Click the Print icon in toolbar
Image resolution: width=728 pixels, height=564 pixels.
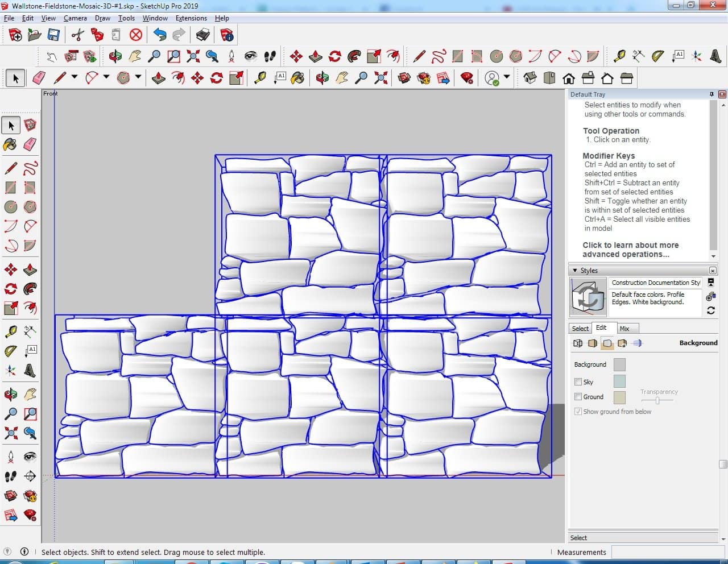point(203,35)
